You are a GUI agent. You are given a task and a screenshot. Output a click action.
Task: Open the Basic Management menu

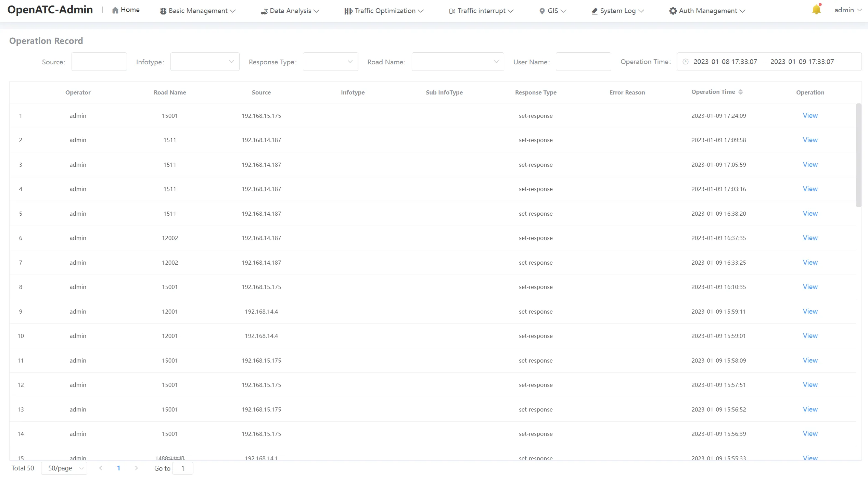198,11
